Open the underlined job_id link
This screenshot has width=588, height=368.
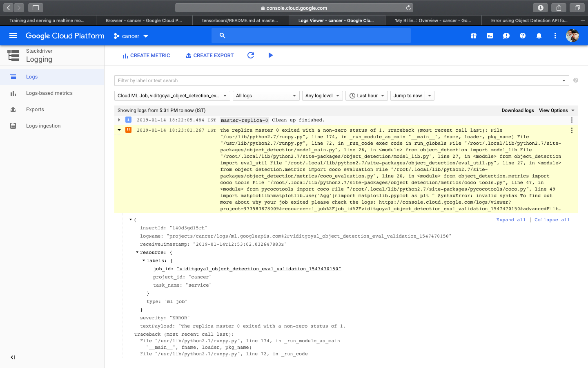pos(259,269)
